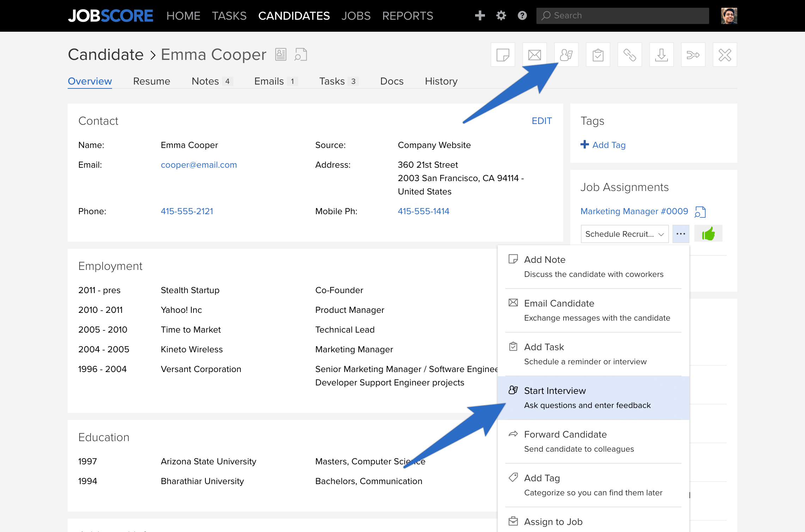The width and height of the screenshot is (805, 532).
Task: Click the Forward Candidate arrows icon
Action: (x=693, y=55)
